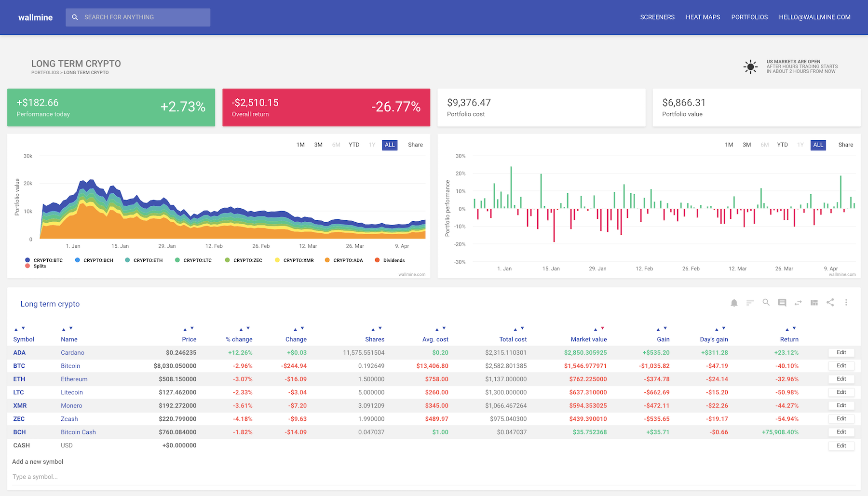Screen dimensions: 868x496
Task: Select YTD range on portfolio value chart
Action: click(x=354, y=145)
